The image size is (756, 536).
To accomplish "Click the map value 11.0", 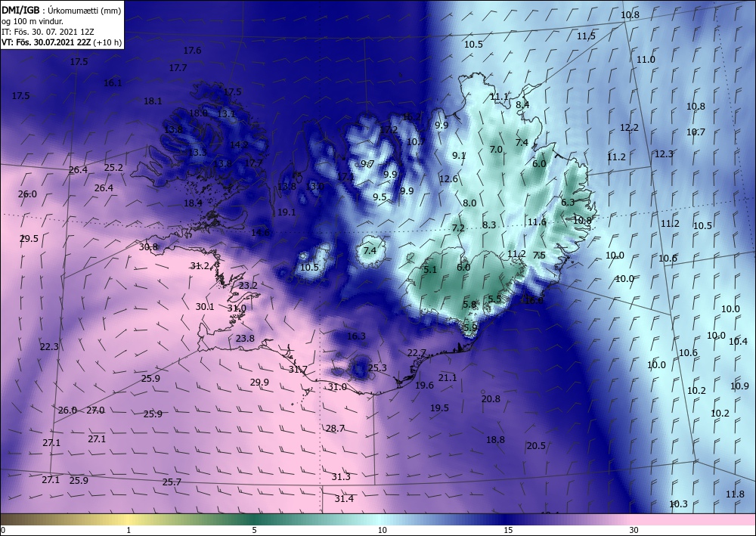I will 646,59.
